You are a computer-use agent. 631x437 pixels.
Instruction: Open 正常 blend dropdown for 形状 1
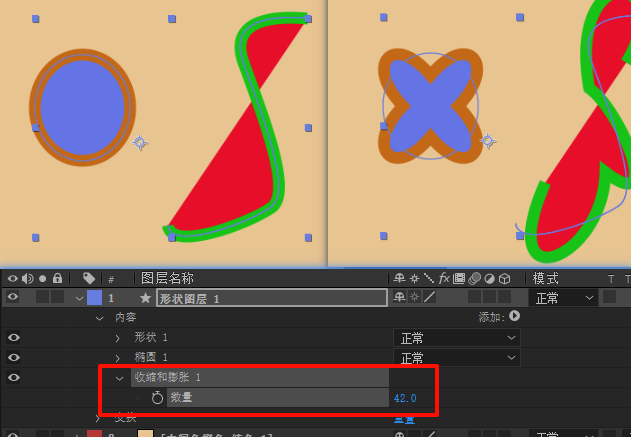coord(457,338)
